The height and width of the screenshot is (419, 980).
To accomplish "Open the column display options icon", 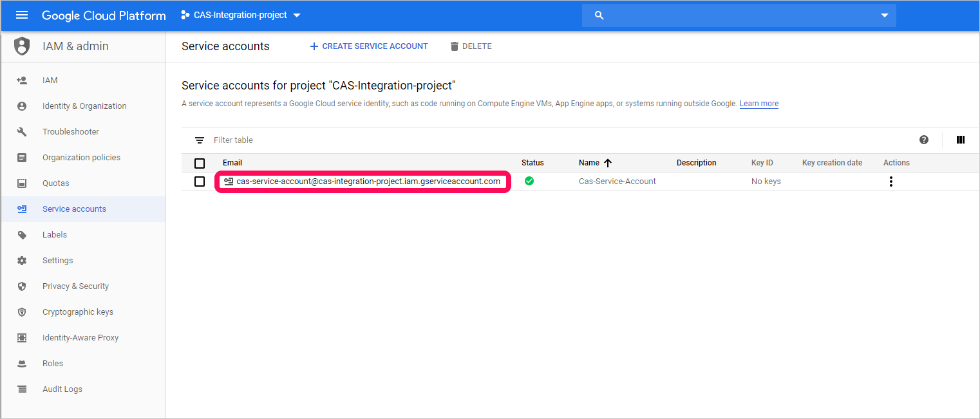I will tap(960, 140).
